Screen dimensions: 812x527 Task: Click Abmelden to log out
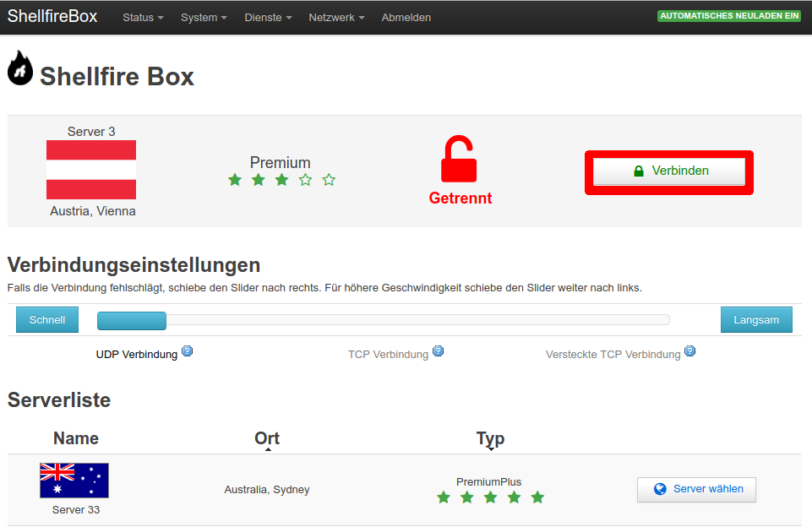click(406, 17)
